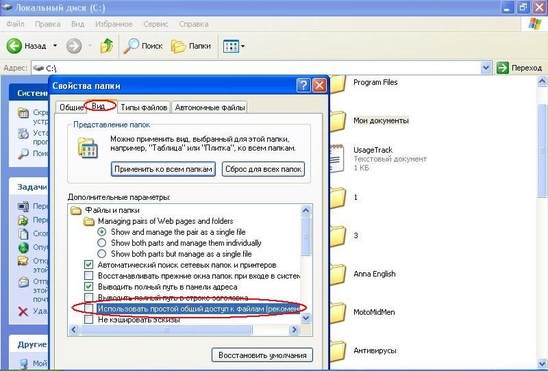Image resolution: width=548 pixels, height=371 pixels.
Task: Go up one folder level
Action: click(x=107, y=46)
